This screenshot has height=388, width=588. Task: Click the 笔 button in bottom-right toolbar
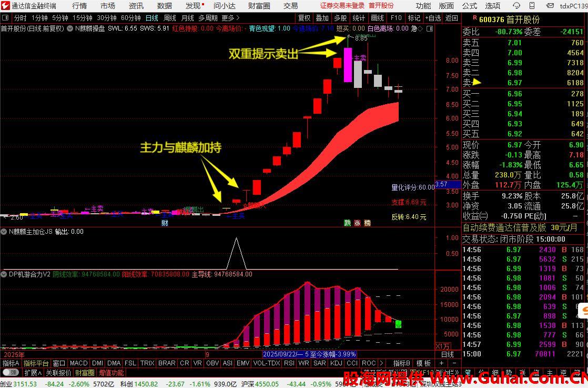pos(468,373)
